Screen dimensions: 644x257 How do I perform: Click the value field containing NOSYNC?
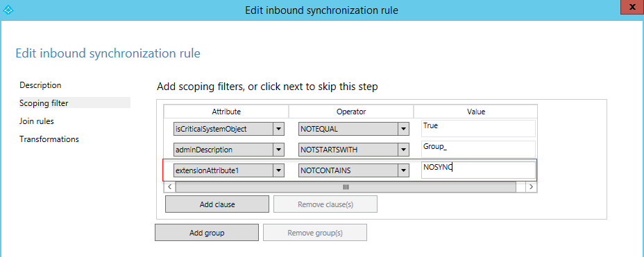pos(478,170)
